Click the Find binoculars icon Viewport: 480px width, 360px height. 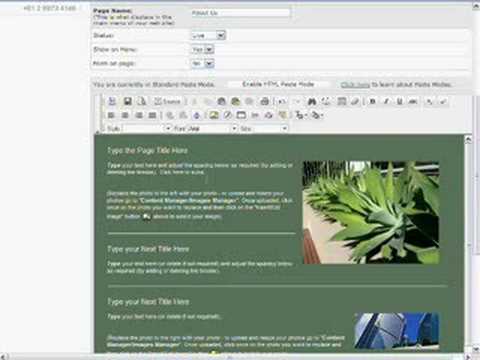click(312, 101)
